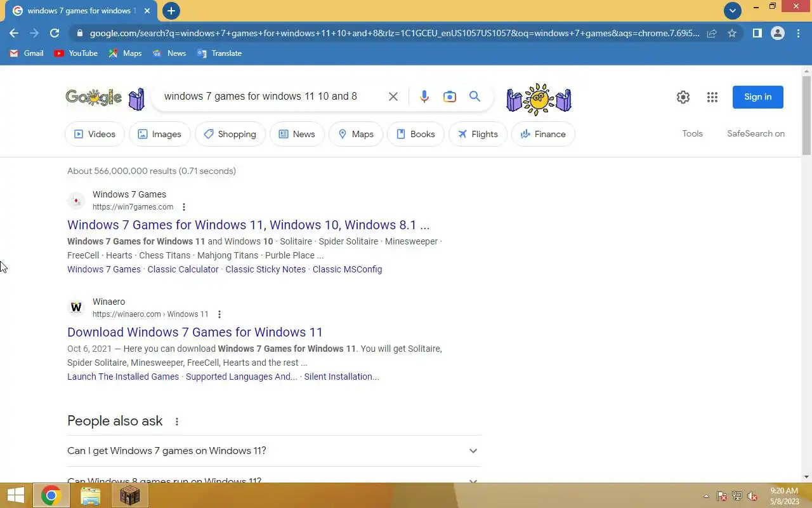This screenshot has height=508, width=812.
Task: Open Classic MSConfig sitelink
Action: coord(347,269)
